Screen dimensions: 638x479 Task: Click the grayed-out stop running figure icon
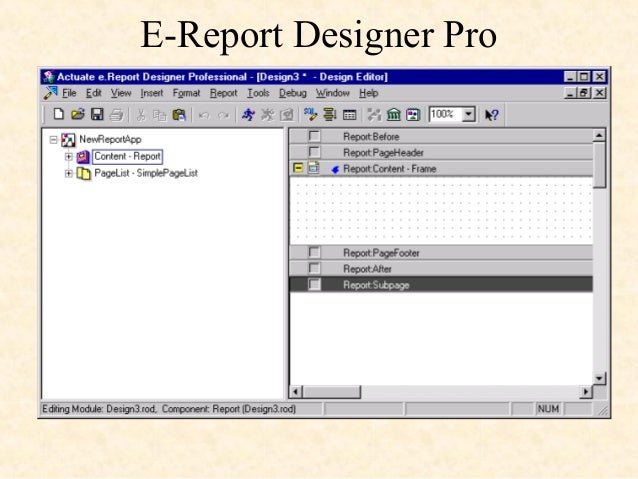tap(267, 115)
